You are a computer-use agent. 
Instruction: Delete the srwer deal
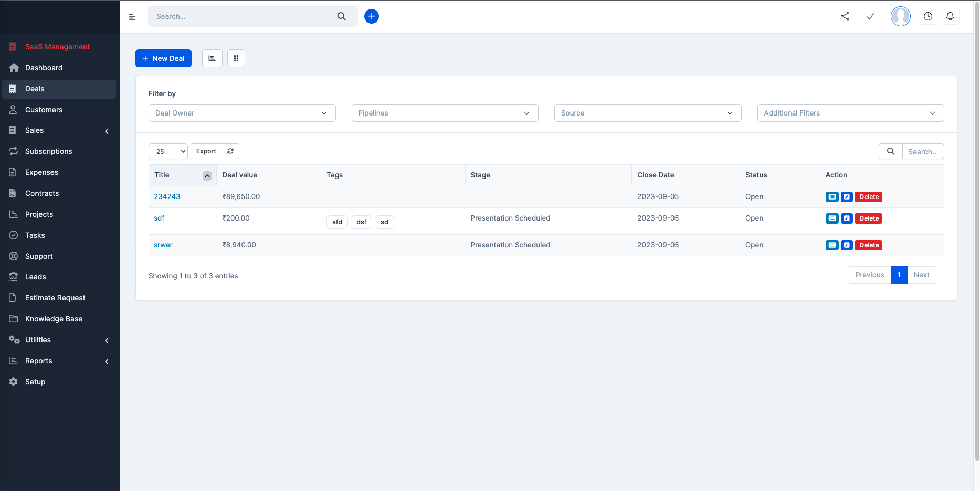869,245
